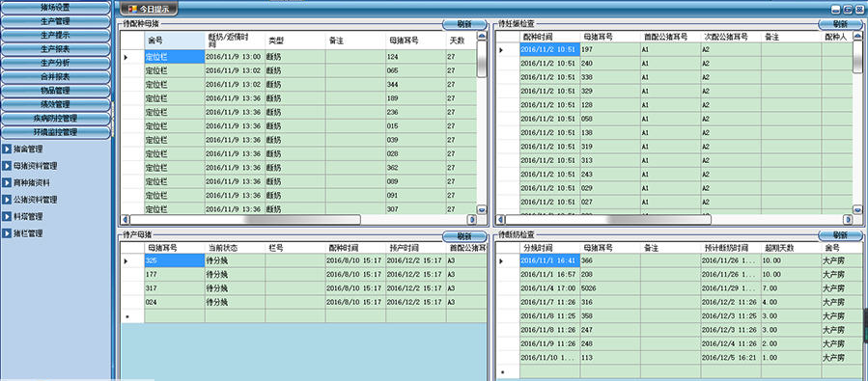Click the 次配公猪耳号 column header

point(731,37)
